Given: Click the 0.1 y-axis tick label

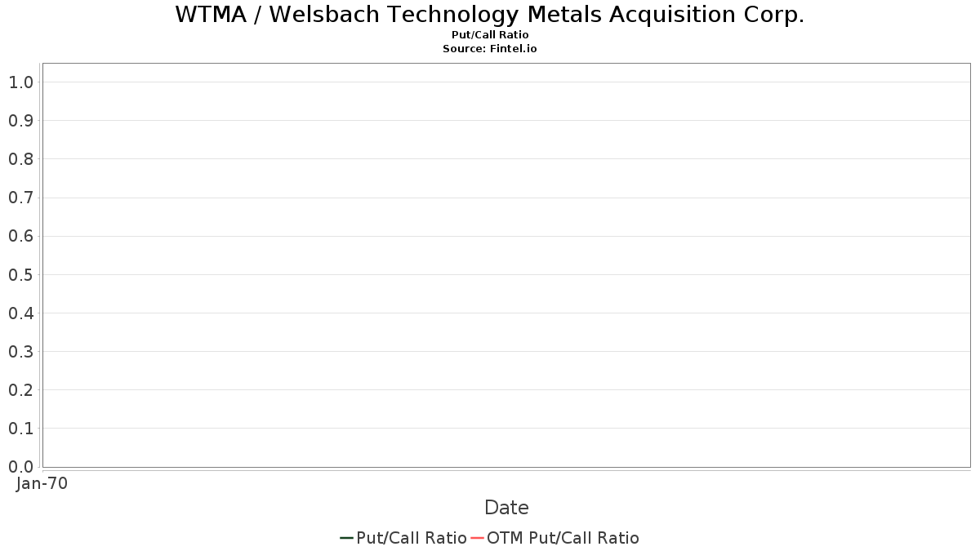Looking at the screenshot, I should (21, 428).
